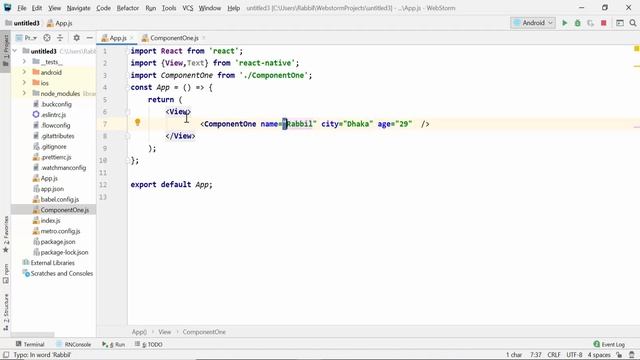Open the Event Log
This screenshot has height=360, width=640.
point(609,344)
